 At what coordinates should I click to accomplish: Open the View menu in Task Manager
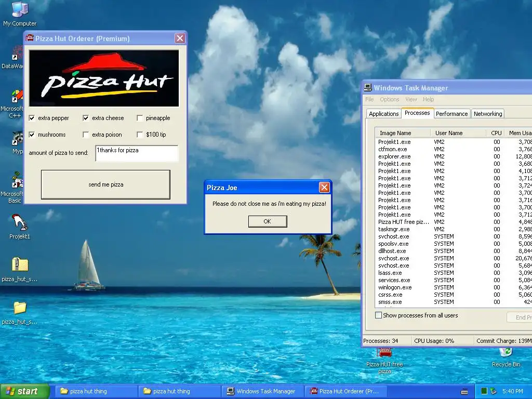[x=411, y=99]
